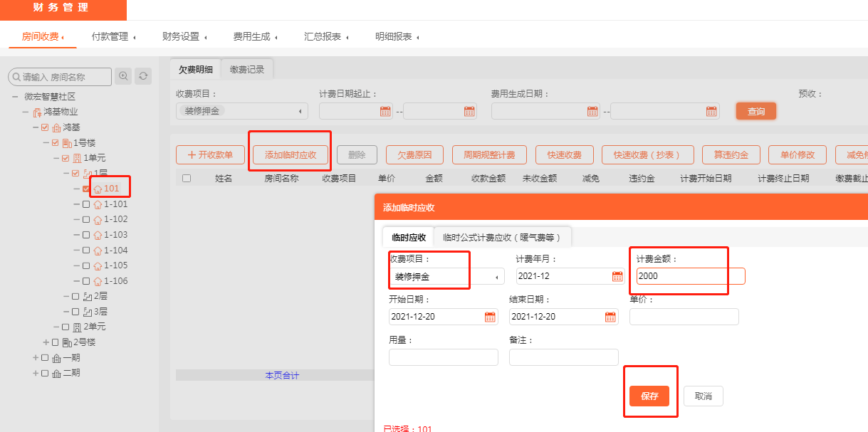The height and width of the screenshot is (432, 868).
Task: Open 临时公式计费应收 tab in dialog
Action: (x=501, y=237)
